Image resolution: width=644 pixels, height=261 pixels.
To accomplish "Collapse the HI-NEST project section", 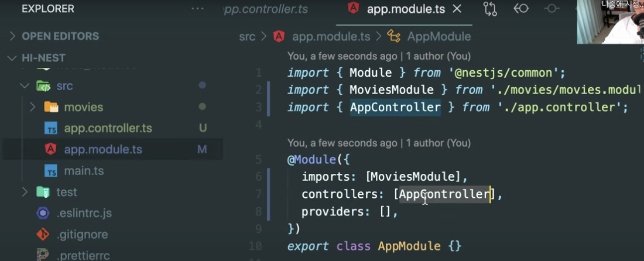I will [12, 58].
